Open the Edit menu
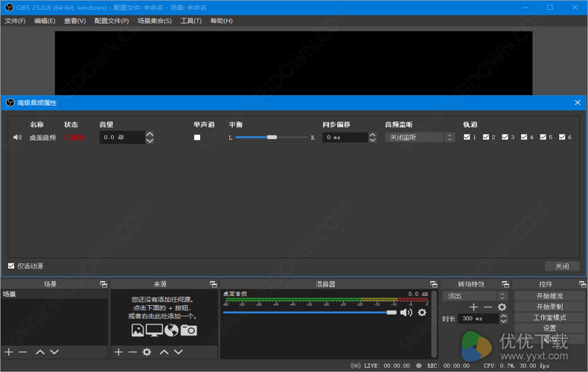Image resolution: width=588 pixels, height=372 pixels. (x=45, y=21)
